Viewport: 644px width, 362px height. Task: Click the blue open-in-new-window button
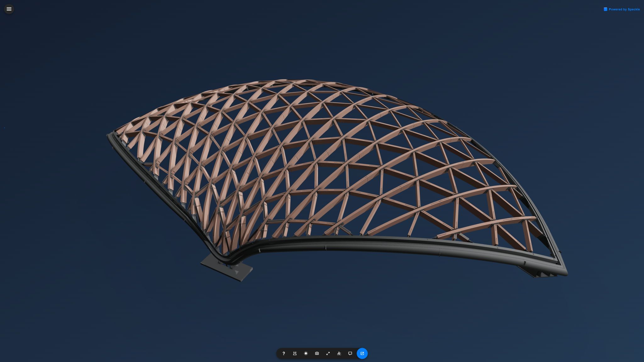coord(362,354)
